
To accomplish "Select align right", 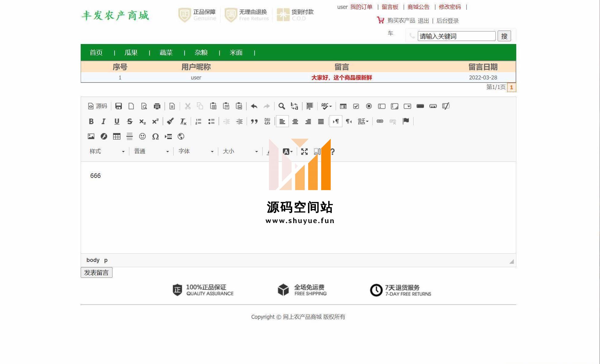I will point(308,121).
